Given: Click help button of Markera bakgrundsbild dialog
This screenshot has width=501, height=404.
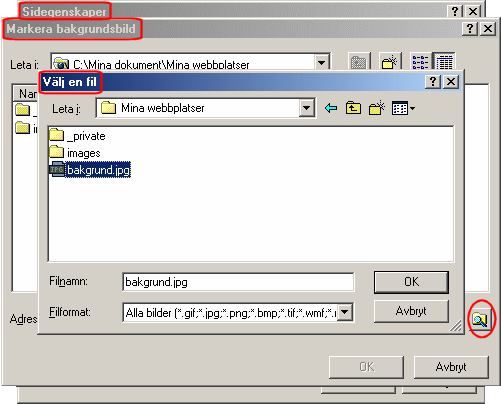Looking at the screenshot, I should coord(470,29).
